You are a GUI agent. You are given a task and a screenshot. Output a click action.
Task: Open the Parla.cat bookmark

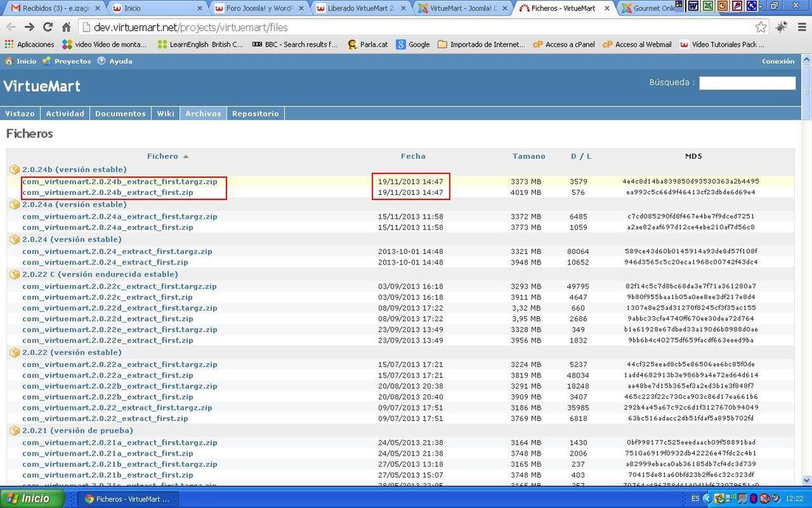368,44
